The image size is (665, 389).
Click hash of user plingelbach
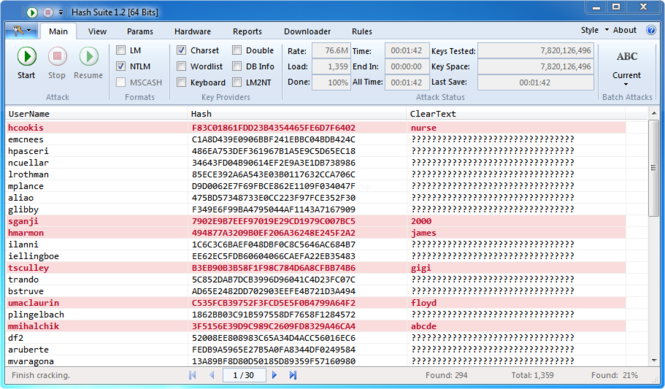tap(274, 314)
